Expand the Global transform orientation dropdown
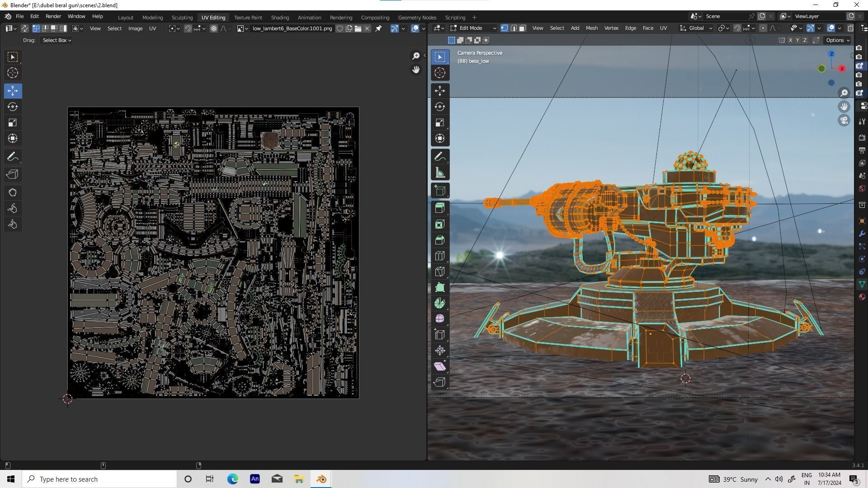Viewport: 868px width, 488px height. [x=697, y=28]
